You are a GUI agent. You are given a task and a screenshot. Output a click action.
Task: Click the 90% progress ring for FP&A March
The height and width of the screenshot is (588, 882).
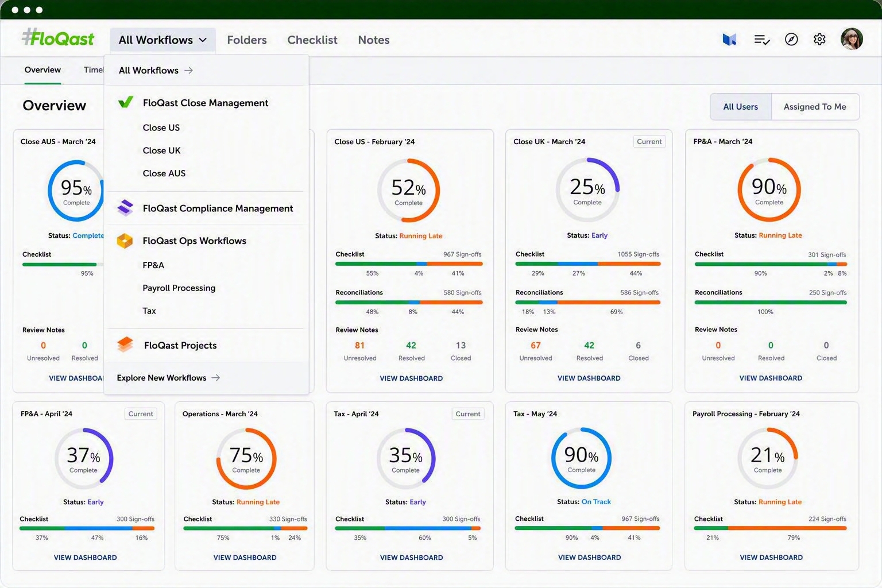coord(769,189)
